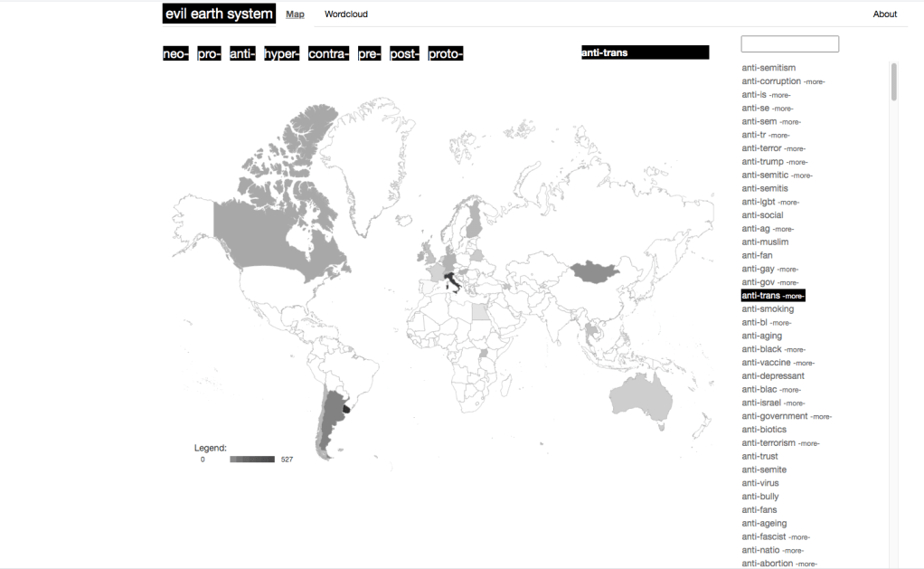The height and width of the screenshot is (569, 924).
Task: Select the hyper- prefix filter
Action: tap(281, 54)
